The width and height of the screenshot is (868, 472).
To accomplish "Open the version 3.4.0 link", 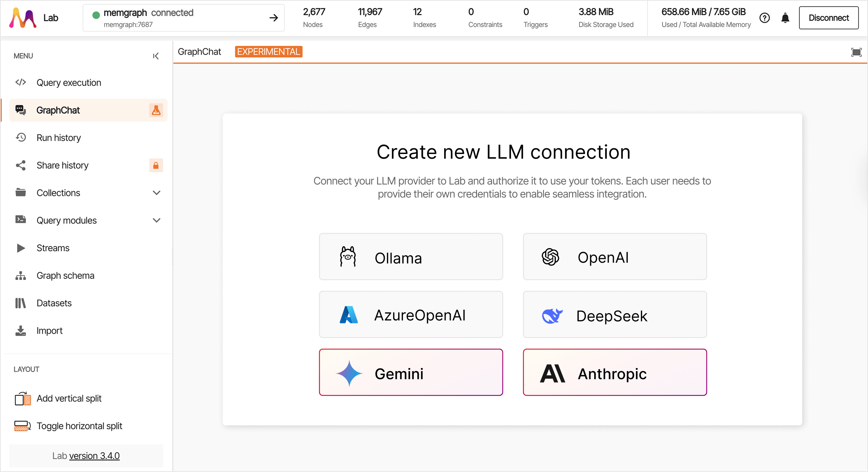I will [x=94, y=456].
